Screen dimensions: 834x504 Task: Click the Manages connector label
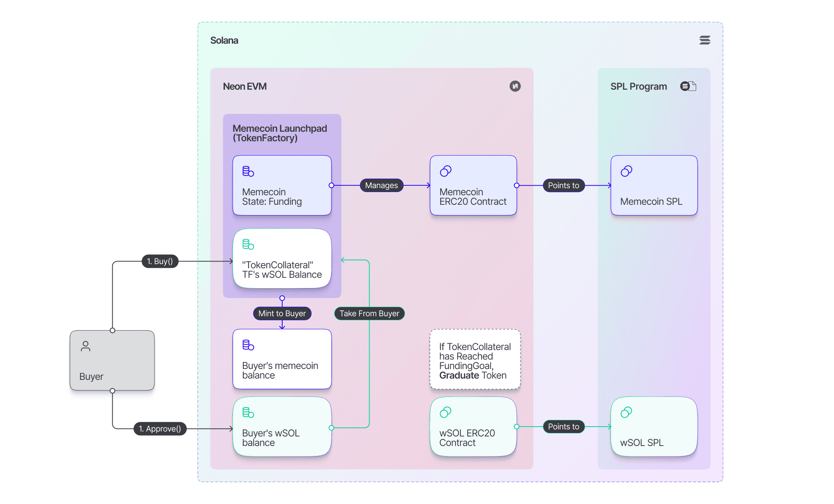tap(381, 185)
